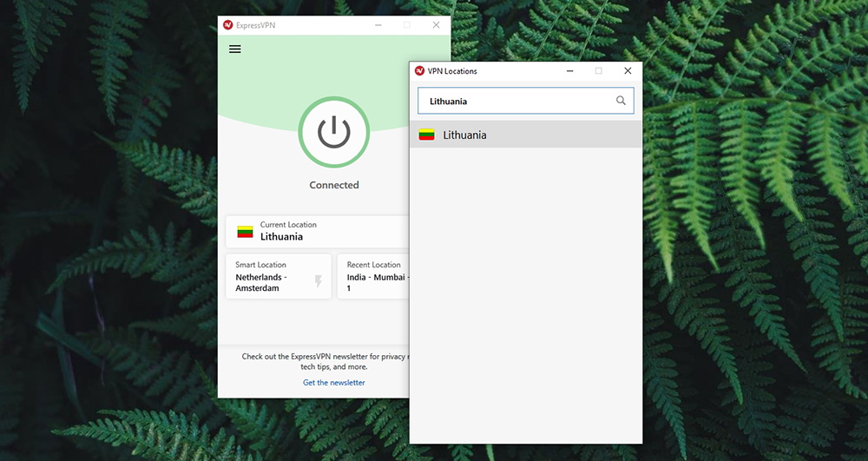Toggle the VPN power button
Viewport: 868px width, 461px height.
[x=334, y=132]
